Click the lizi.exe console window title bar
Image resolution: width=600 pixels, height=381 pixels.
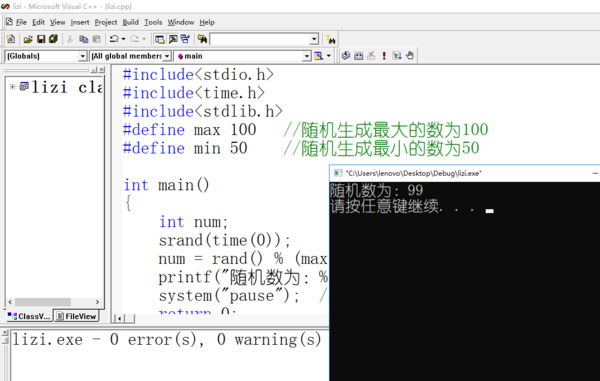465,173
